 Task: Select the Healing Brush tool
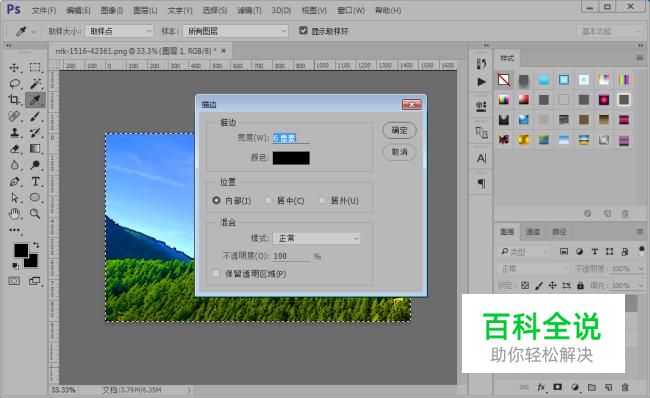[x=14, y=116]
